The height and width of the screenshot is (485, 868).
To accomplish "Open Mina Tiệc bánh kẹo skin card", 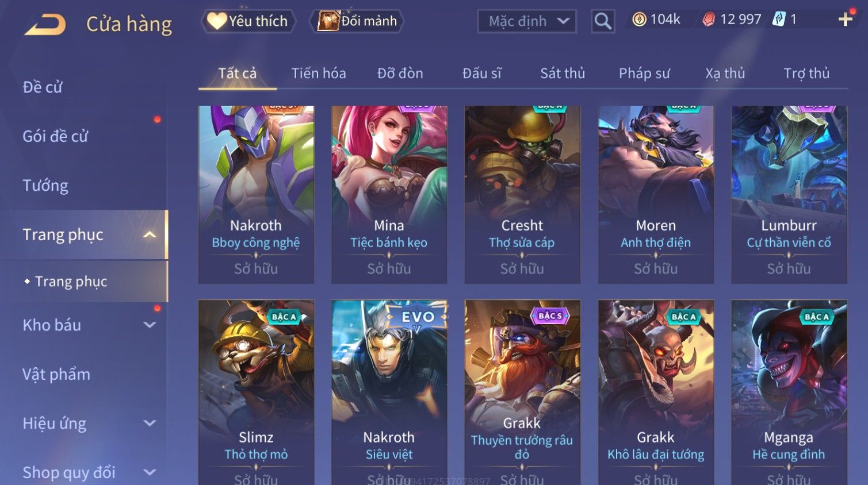I will click(x=389, y=194).
